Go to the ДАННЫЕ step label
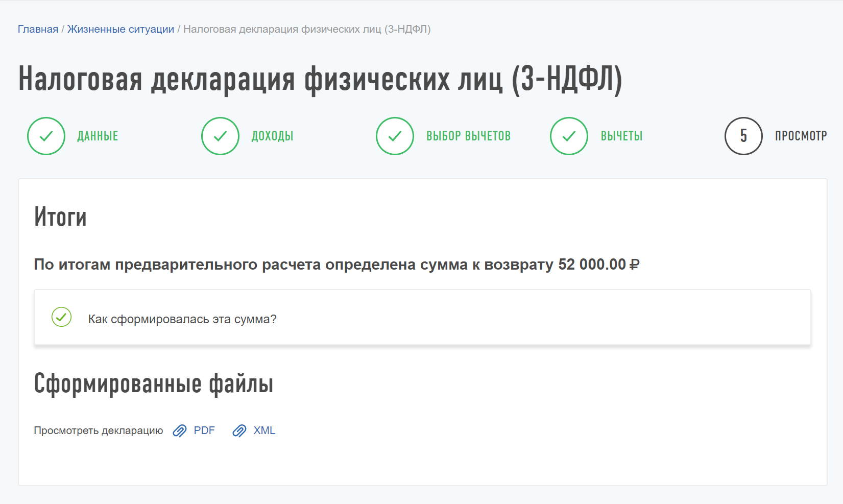The image size is (843, 504). (98, 136)
